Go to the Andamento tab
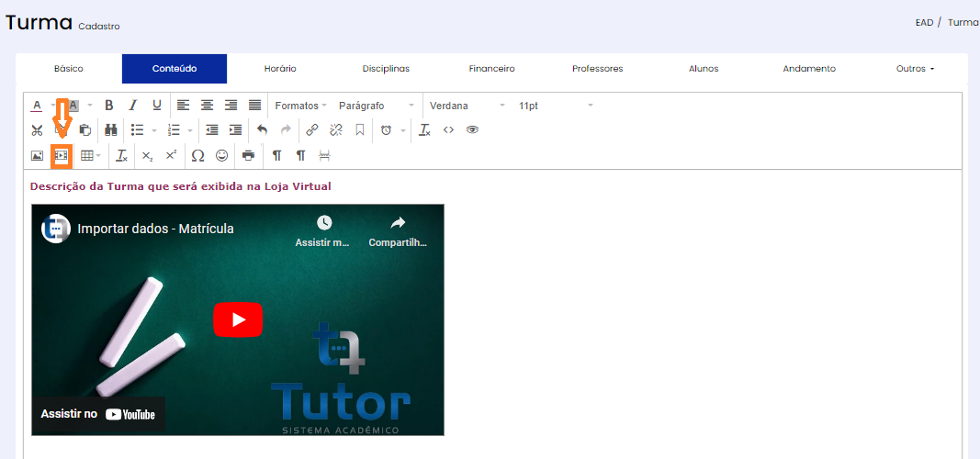The image size is (980, 459). tap(809, 69)
